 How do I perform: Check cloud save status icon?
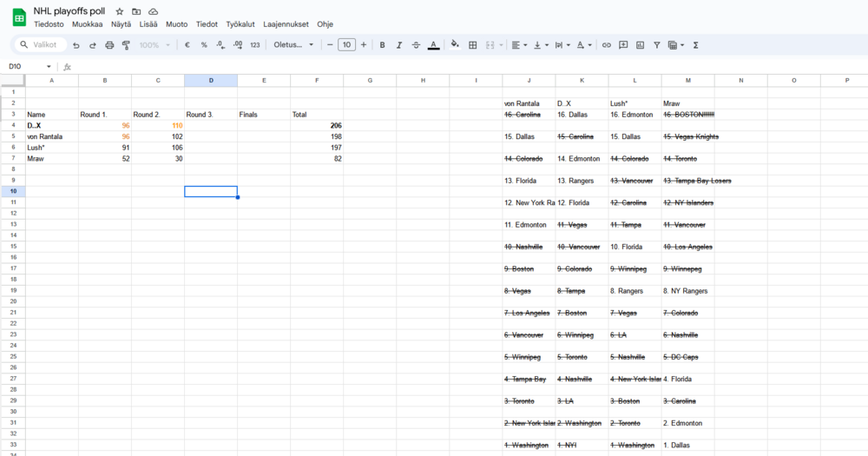(154, 11)
